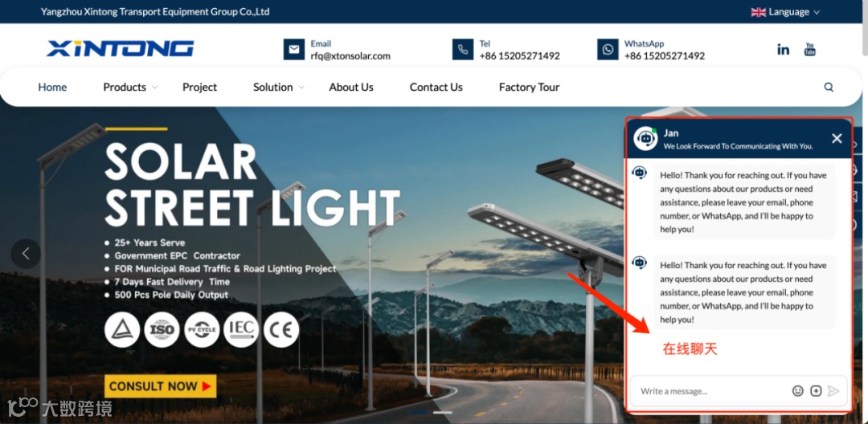Image resolution: width=868 pixels, height=424 pixels.
Task: Click the rfq@xtonsolar.com email link
Action: point(350,56)
